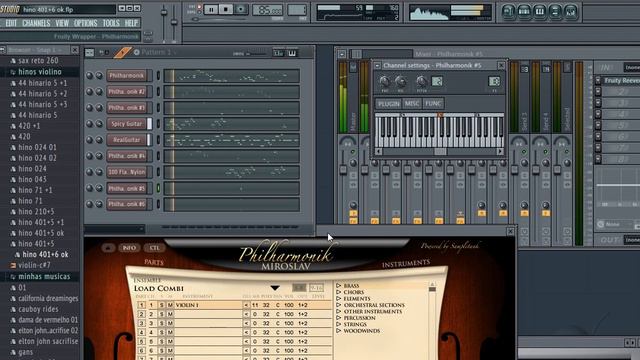Image resolution: width=640 pixels, height=360 pixels.
Task: Open the TOOLS menu
Action: [111, 23]
